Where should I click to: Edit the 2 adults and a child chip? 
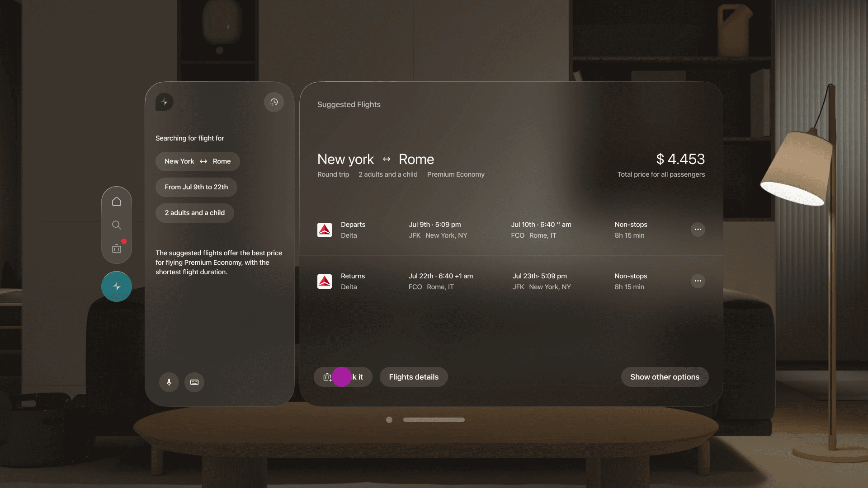(x=194, y=213)
